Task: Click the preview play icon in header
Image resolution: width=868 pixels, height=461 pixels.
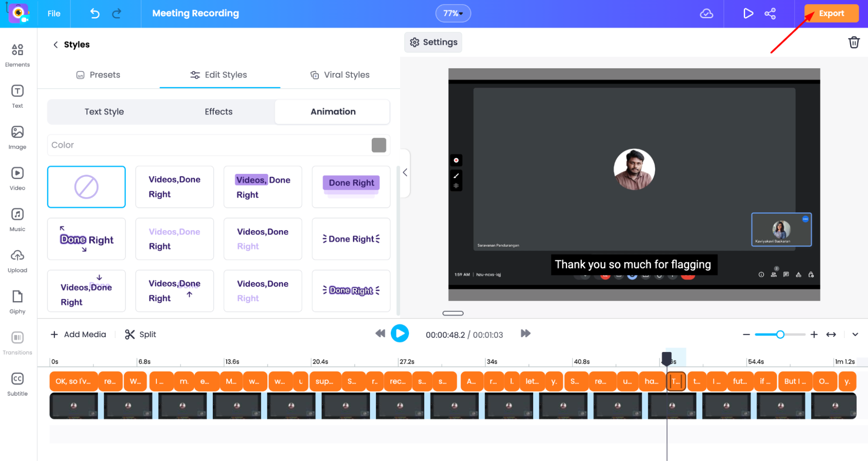Action: 748,13
